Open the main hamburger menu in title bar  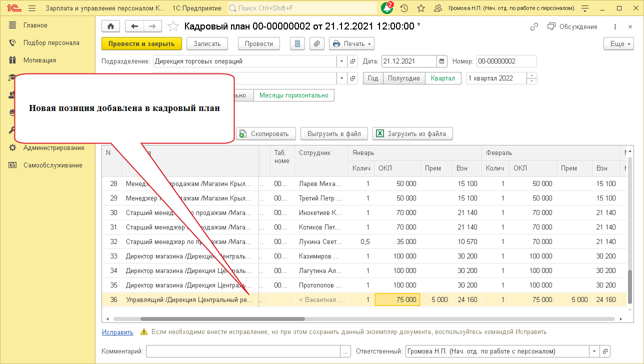click(x=32, y=8)
